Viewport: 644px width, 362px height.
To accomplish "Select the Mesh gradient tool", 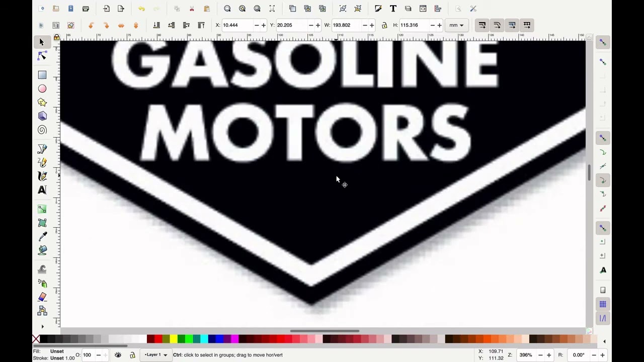I will click(x=42, y=223).
